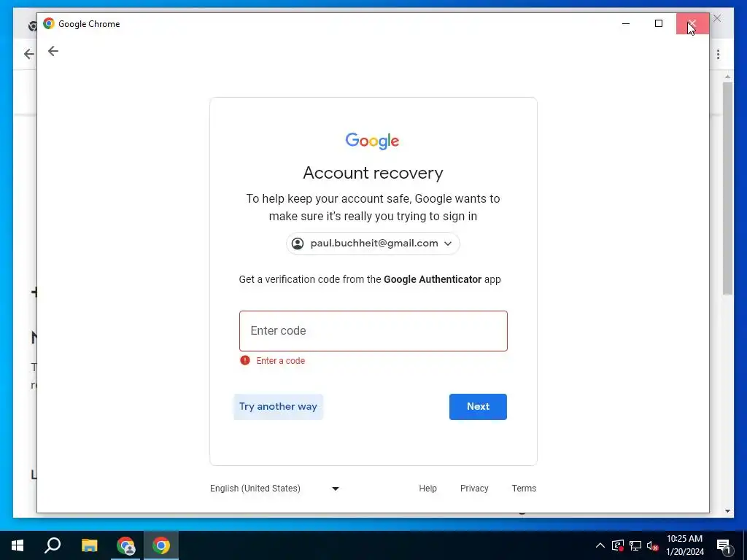Close the background Chrome window
This screenshot has width=747, height=560.
tap(717, 18)
